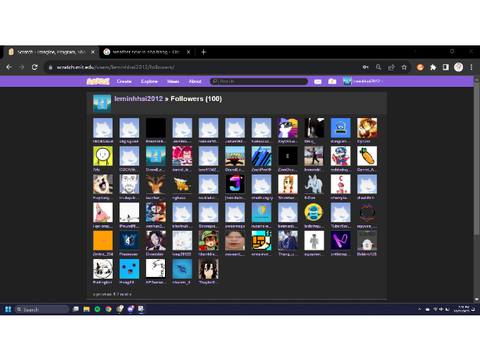Open follower with bearded man sketch avatar

[x=129, y=184]
